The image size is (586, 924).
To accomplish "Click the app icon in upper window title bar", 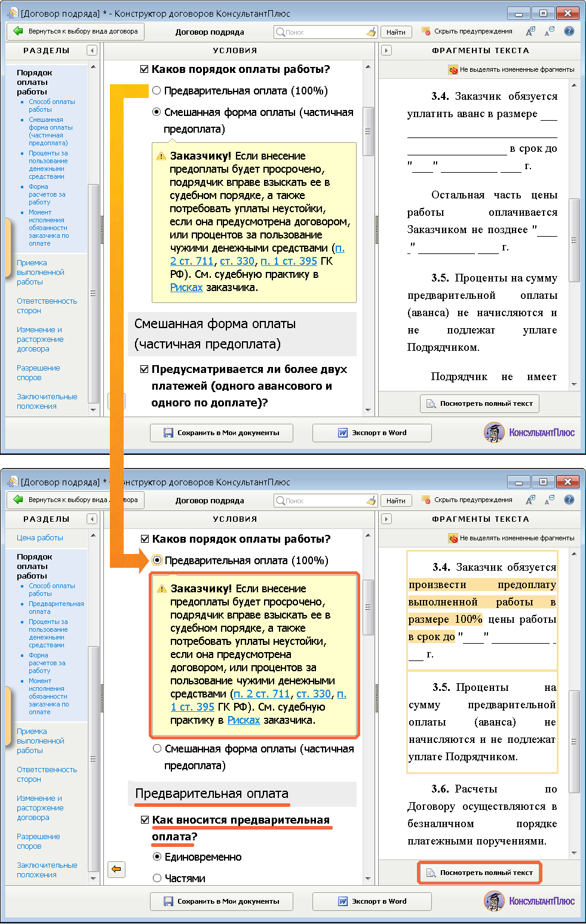I will [12, 13].
